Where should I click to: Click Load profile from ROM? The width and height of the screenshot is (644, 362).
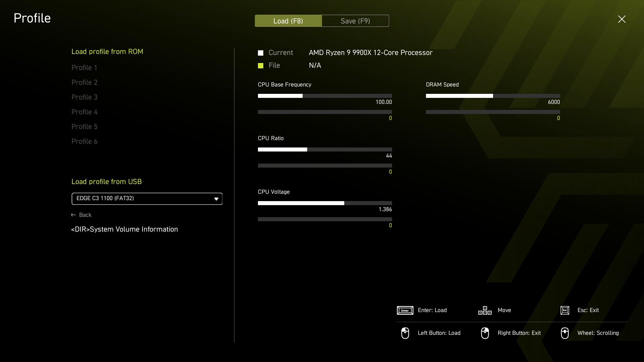click(x=107, y=52)
